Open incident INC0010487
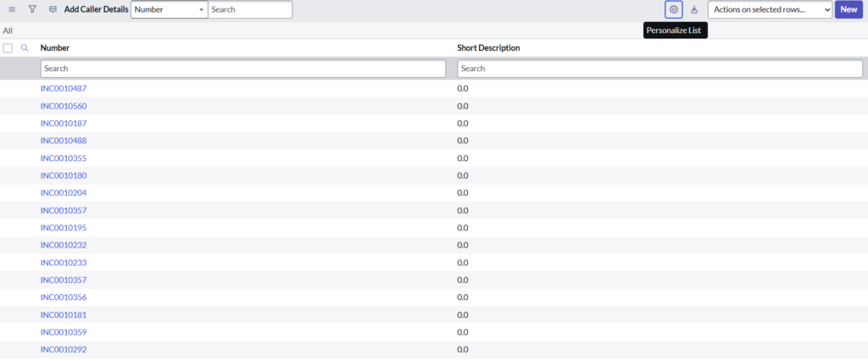The height and width of the screenshot is (361, 868). tap(64, 89)
